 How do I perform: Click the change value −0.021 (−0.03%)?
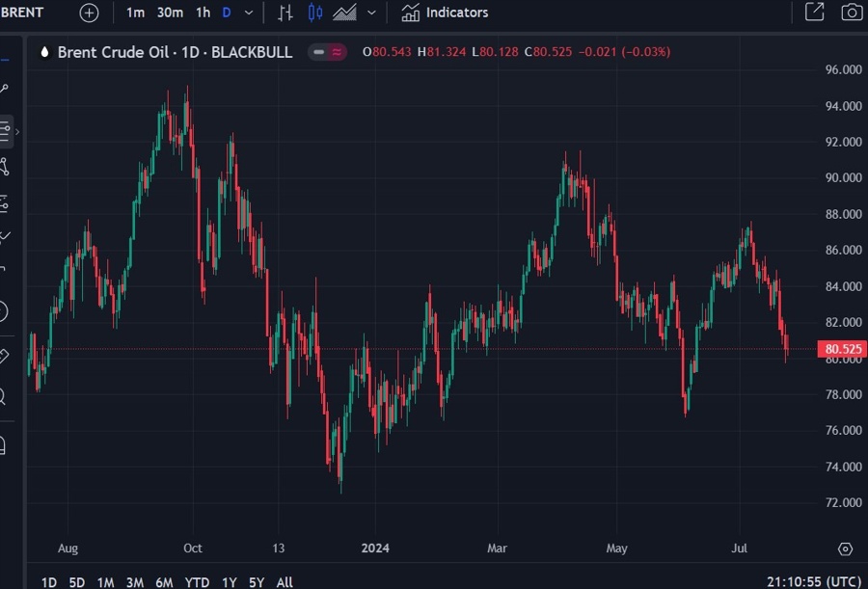624,52
